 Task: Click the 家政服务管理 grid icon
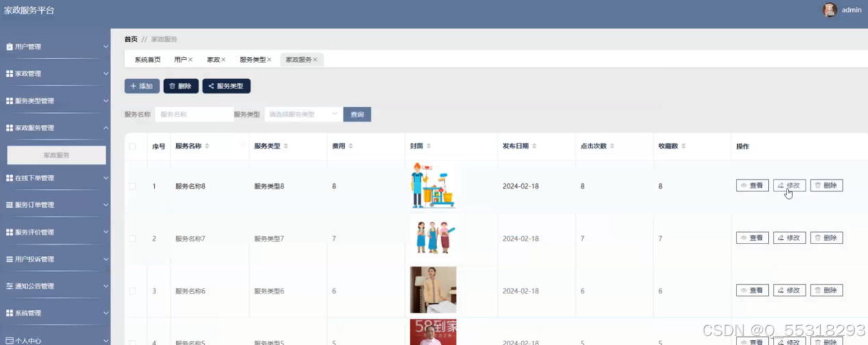[x=10, y=128]
